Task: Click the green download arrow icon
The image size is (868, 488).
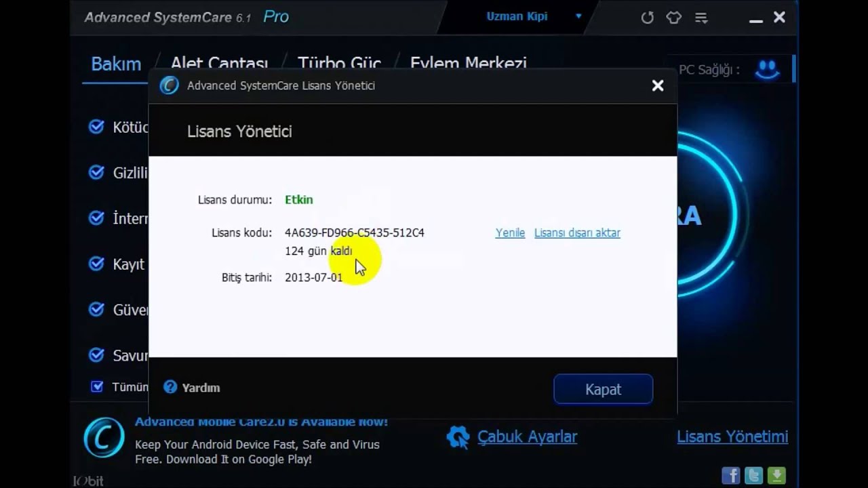Action: tap(776, 475)
